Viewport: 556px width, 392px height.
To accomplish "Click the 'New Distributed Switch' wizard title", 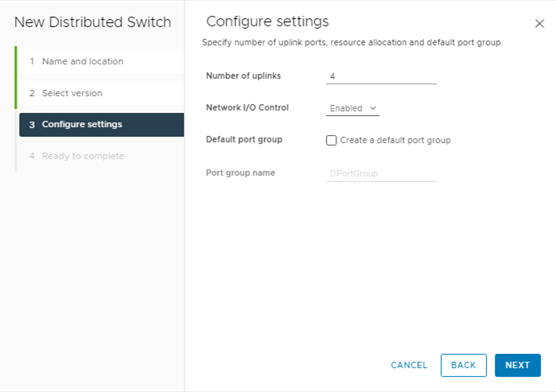I will (92, 22).
